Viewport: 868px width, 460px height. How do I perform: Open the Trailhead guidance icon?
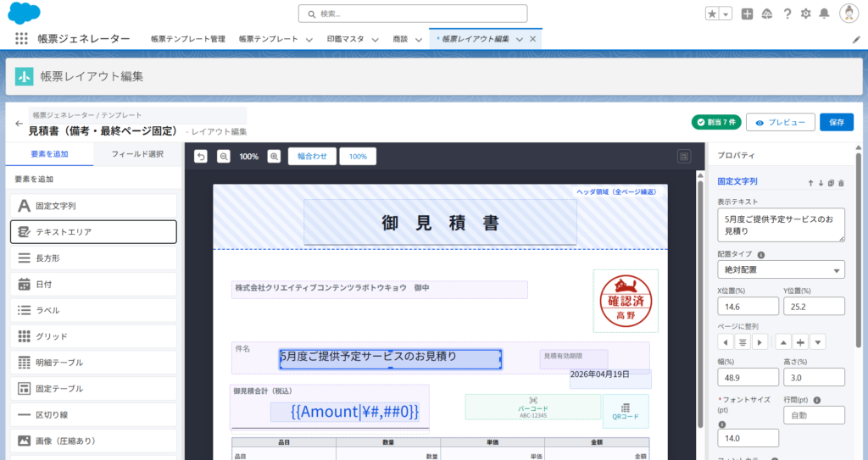pyautogui.click(x=766, y=14)
